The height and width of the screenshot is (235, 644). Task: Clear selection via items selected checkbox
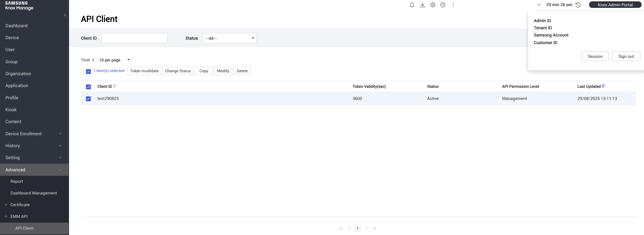pos(88,72)
